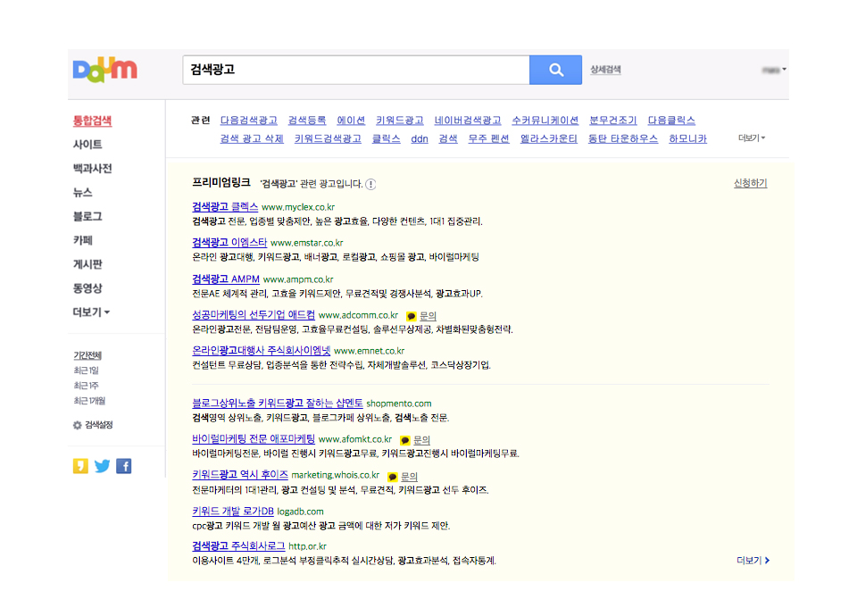Click the chat icon next to afomkt.co.kr
Image resolution: width=857 pixels, height=616 pixels.
pyautogui.click(x=405, y=440)
